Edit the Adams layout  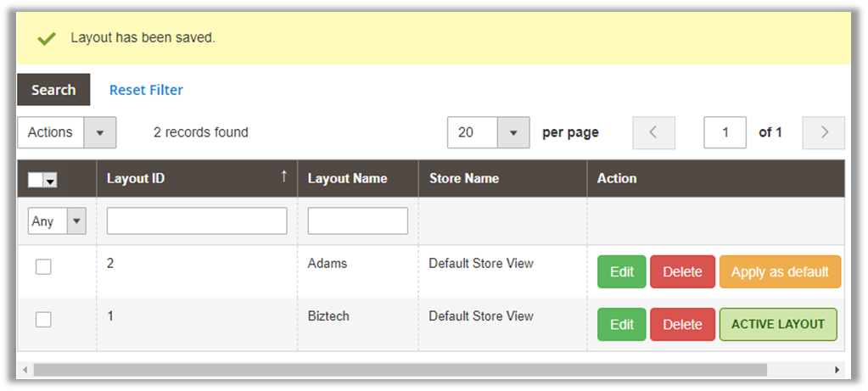pos(621,272)
